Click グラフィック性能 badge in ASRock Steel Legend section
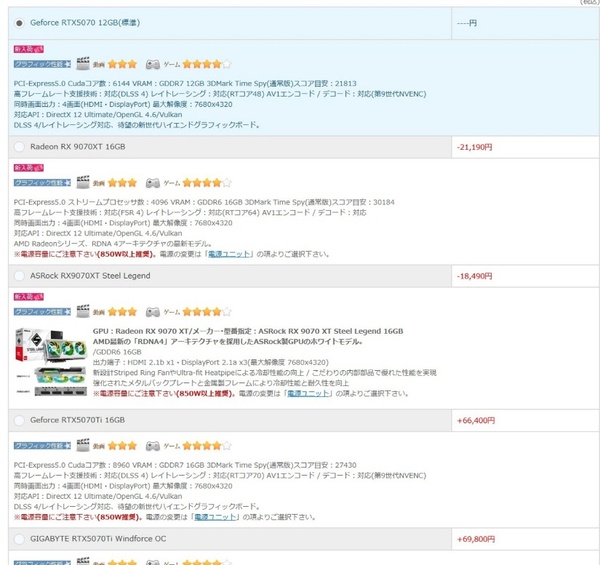This screenshot has width=600, height=565. tap(42, 311)
